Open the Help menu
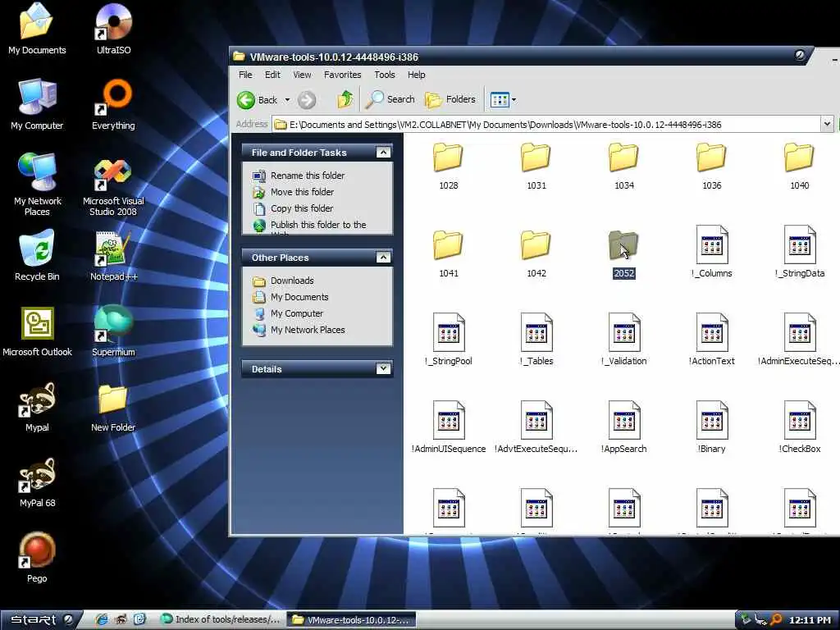The height and width of the screenshot is (630, 840). pos(416,75)
